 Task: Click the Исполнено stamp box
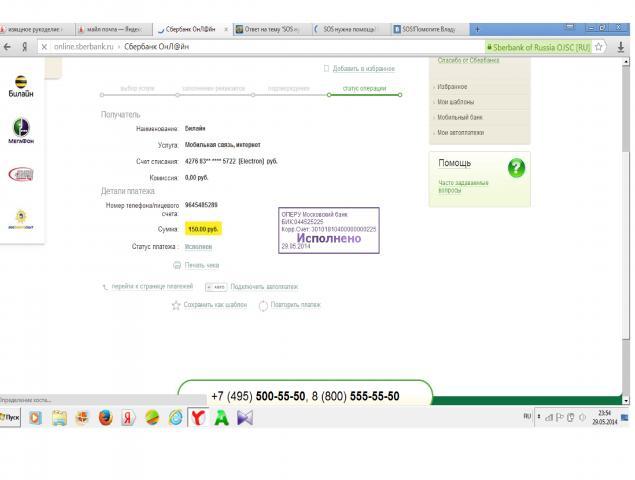329,230
